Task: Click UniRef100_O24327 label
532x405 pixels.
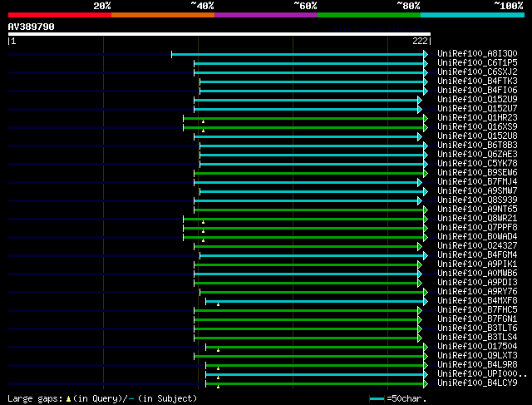Action: point(477,246)
